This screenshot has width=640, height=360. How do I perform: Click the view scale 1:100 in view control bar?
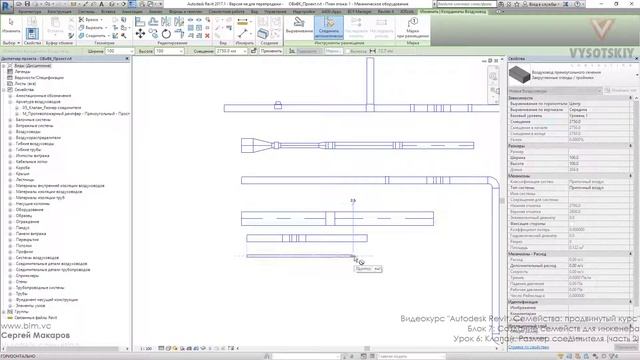click(x=146, y=349)
